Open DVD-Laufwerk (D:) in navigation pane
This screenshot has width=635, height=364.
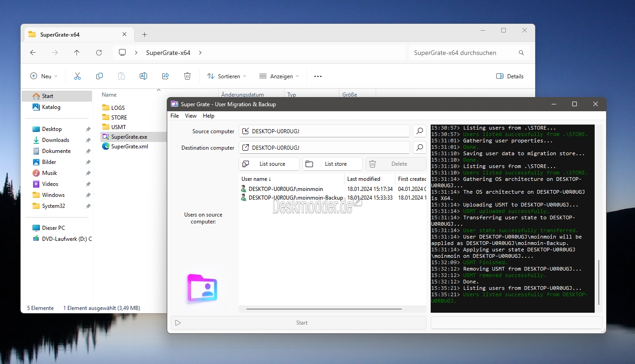(x=62, y=239)
